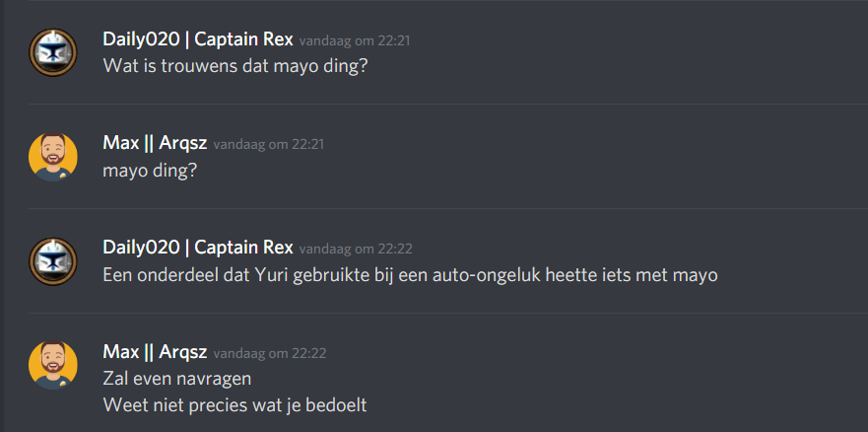Click 'Weet niet precies wat je bedoelt' line
The image size is (868, 432).
pos(234,404)
